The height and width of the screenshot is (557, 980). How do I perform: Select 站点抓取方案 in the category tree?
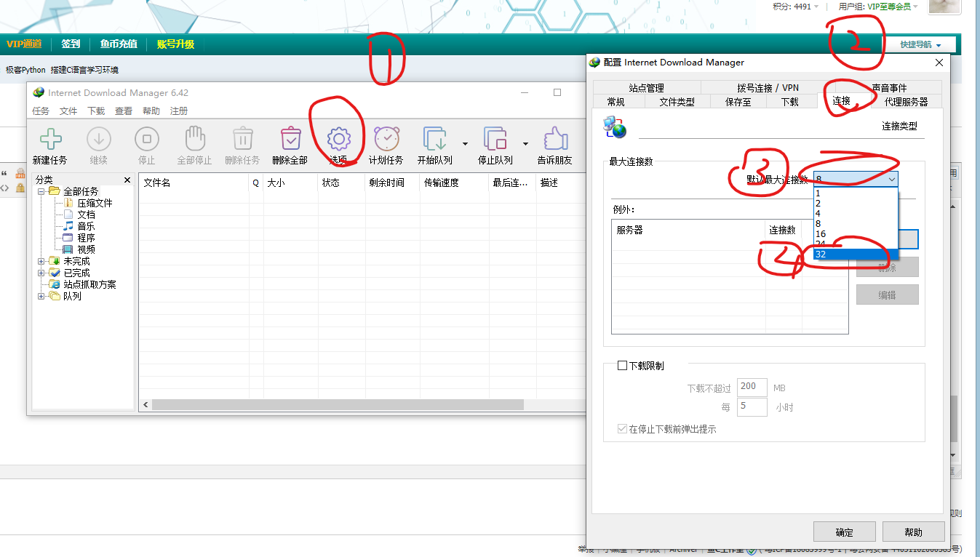tap(89, 284)
